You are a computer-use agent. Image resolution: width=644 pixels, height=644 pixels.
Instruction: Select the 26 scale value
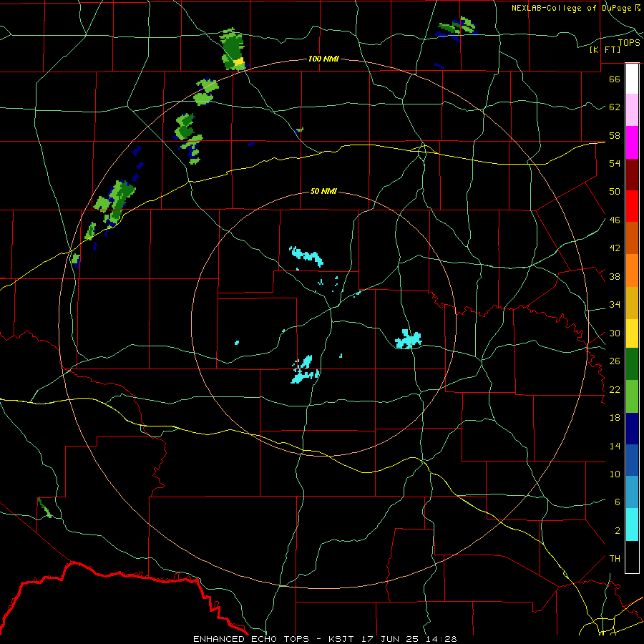point(615,361)
